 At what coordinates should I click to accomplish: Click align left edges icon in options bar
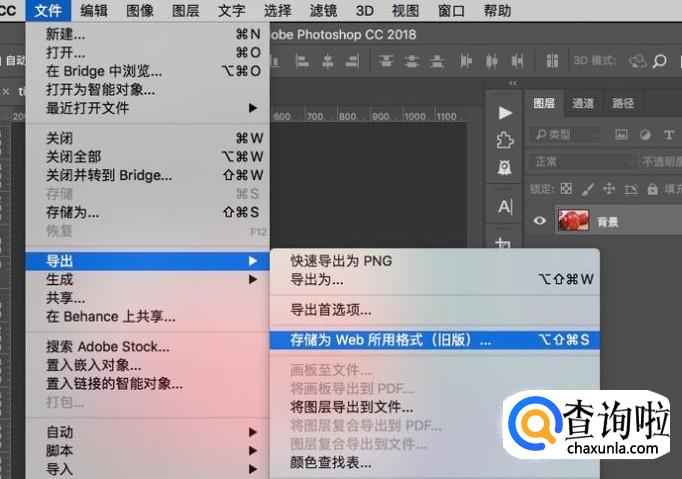(x=301, y=61)
